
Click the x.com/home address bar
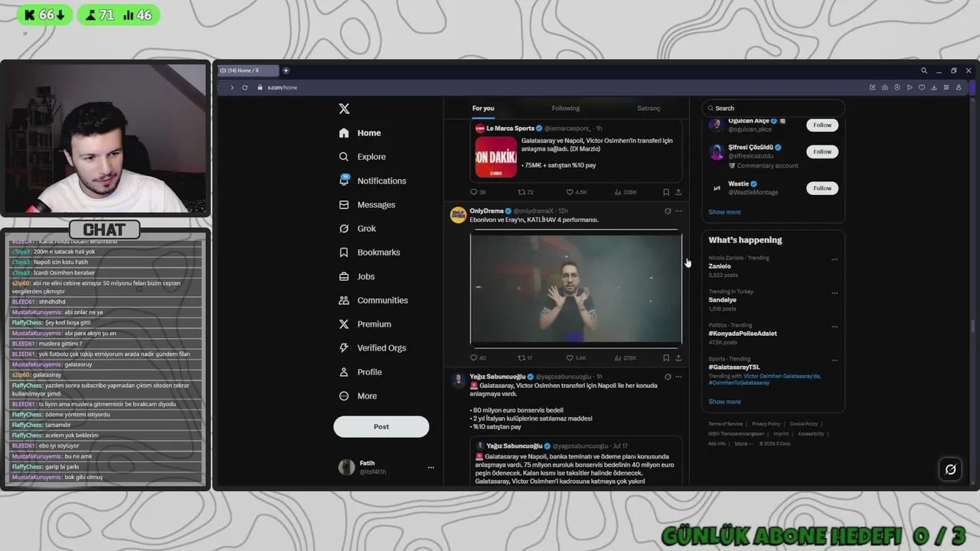[282, 87]
